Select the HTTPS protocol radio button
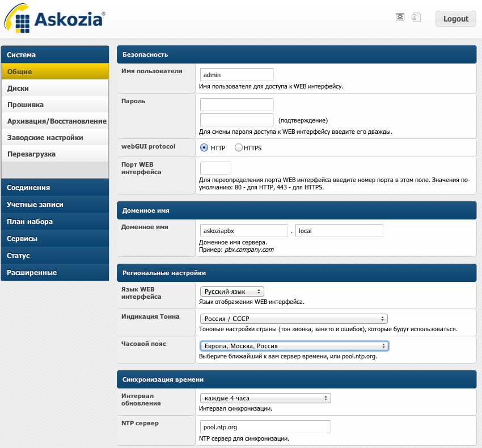The height and width of the screenshot is (448, 482). click(x=239, y=147)
